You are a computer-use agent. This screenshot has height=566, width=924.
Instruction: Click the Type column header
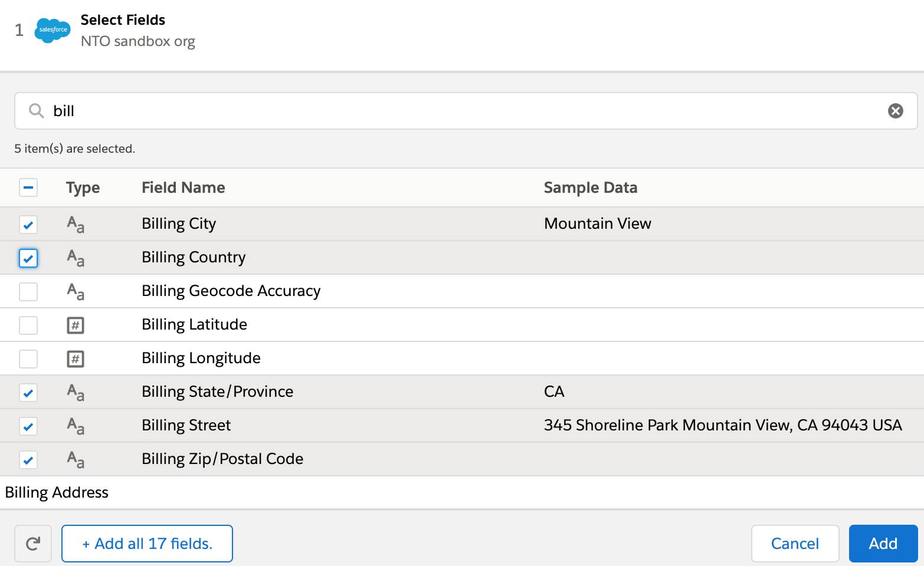[x=83, y=187]
